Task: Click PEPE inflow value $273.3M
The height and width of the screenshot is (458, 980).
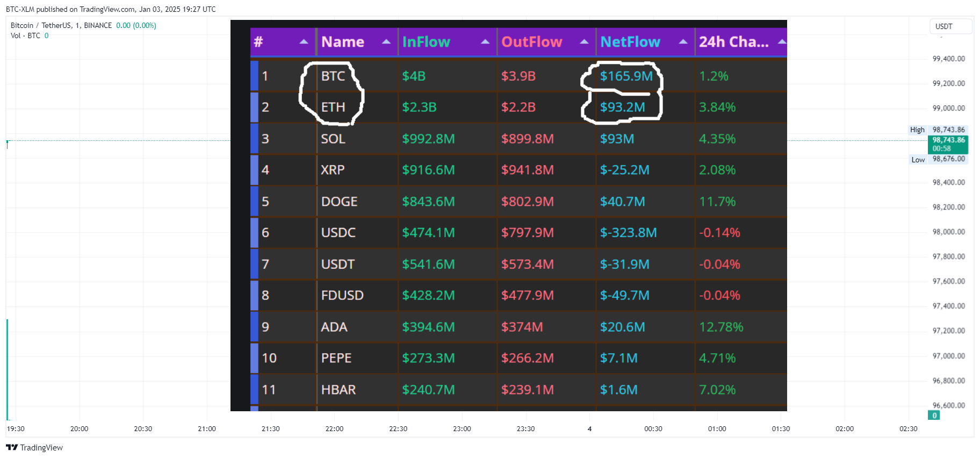Action: click(428, 358)
